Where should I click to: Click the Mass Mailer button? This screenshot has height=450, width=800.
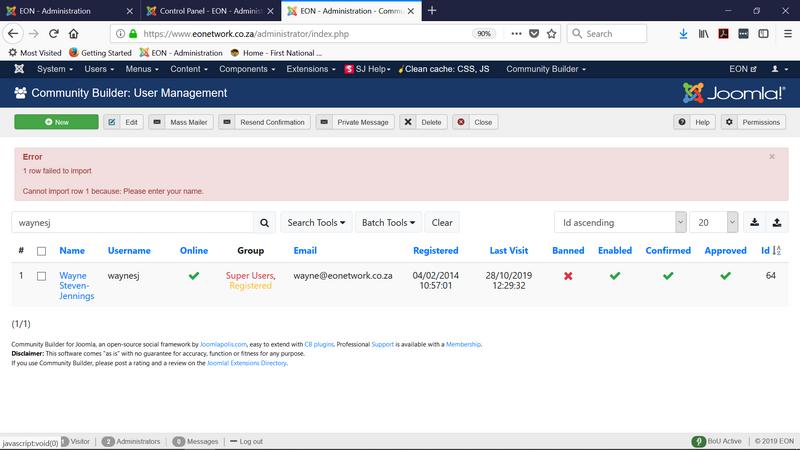click(181, 122)
